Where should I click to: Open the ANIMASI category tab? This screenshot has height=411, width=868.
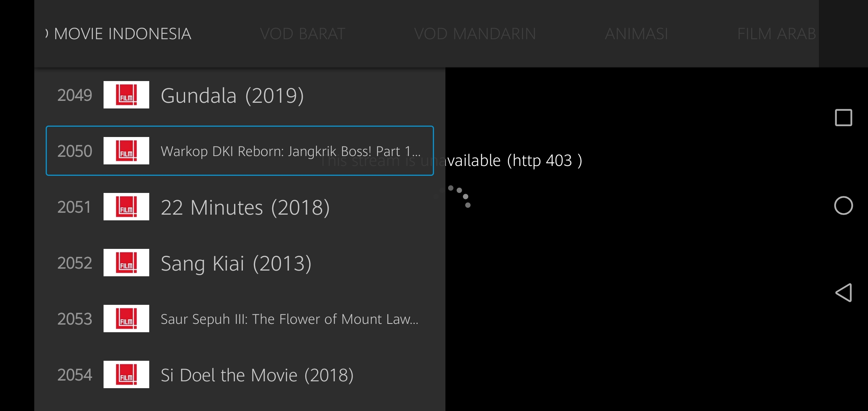(x=636, y=34)
